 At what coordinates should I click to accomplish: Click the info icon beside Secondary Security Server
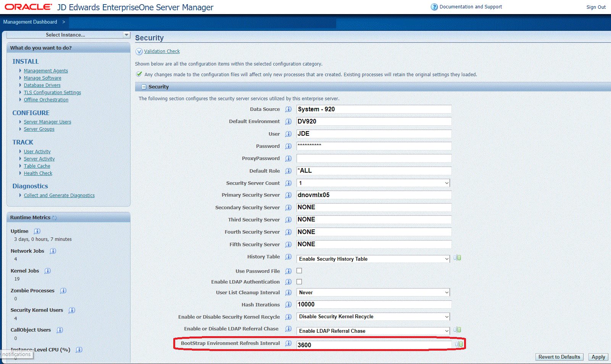pyautogui.click(x=289, y=208)
